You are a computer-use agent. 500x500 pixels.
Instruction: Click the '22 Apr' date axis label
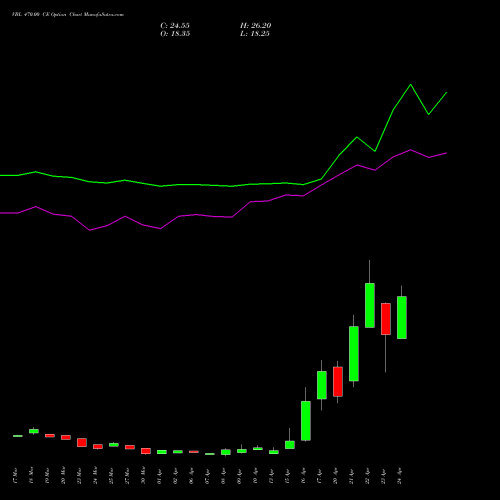[x=367, y=477]
